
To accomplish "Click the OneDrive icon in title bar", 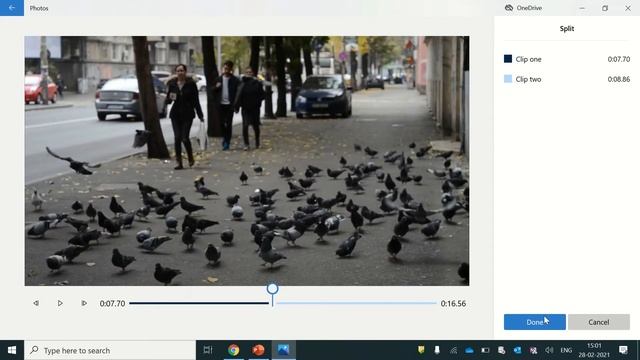I will (509, 8).
